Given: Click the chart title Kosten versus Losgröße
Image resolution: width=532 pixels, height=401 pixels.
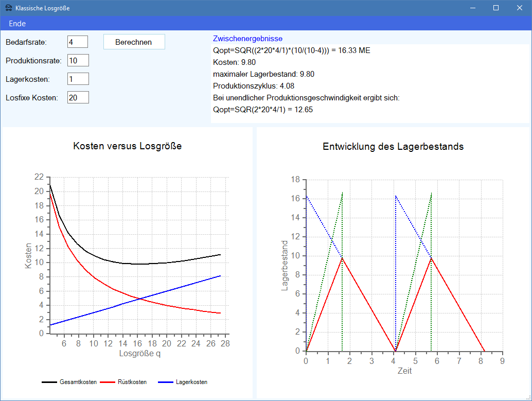Looking at the screenshot, I should [127, 146].
